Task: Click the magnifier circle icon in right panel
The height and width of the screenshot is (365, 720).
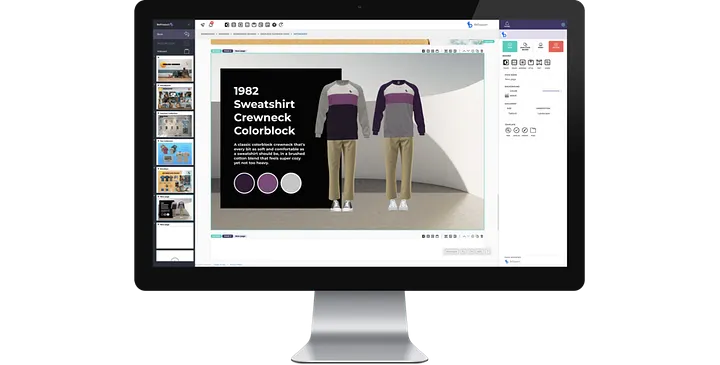Action: pyautogui.click(x=508, y=130)
